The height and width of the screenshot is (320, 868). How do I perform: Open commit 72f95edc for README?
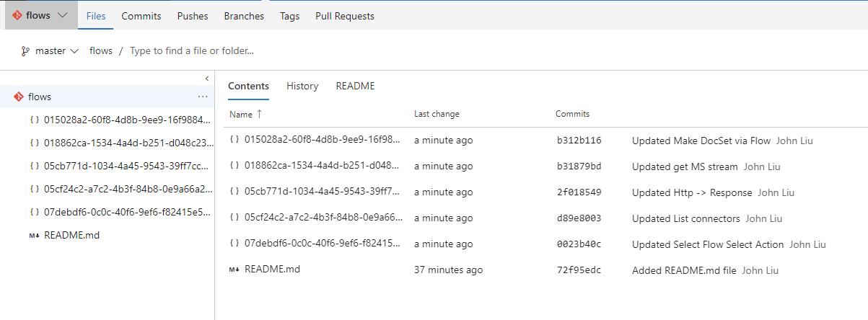[x=579, y=270]
